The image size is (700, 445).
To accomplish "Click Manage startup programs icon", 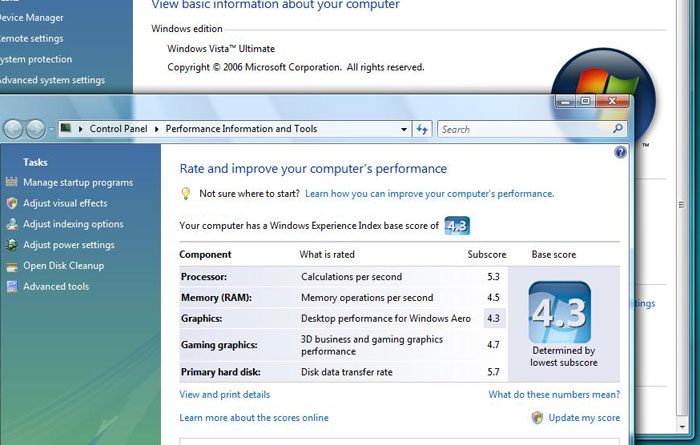I will [12, 182].
